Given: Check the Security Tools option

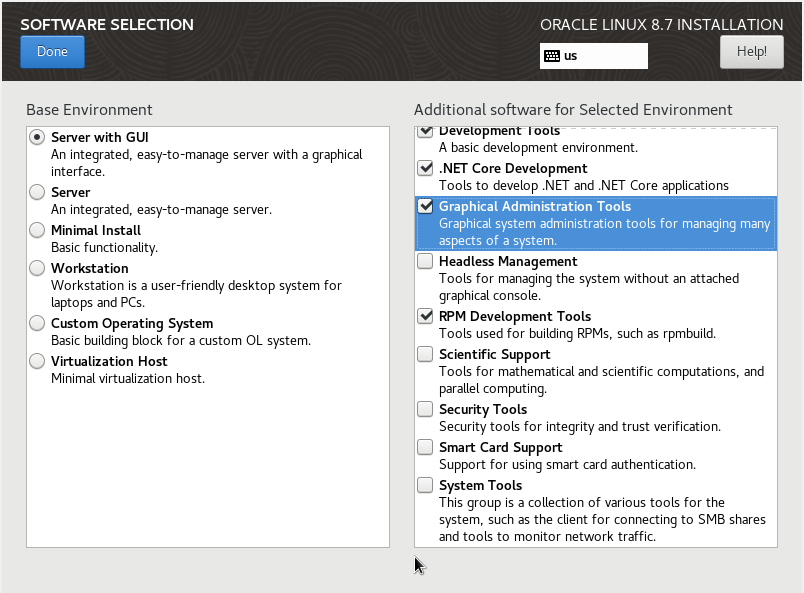Looking at the screenshot, I should (x=425, y=409).
